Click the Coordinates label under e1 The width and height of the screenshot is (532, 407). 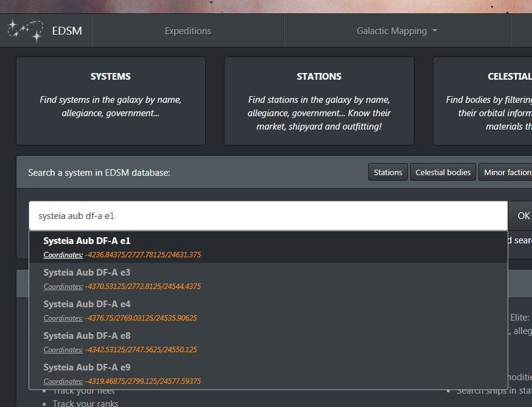coord(63,255)
